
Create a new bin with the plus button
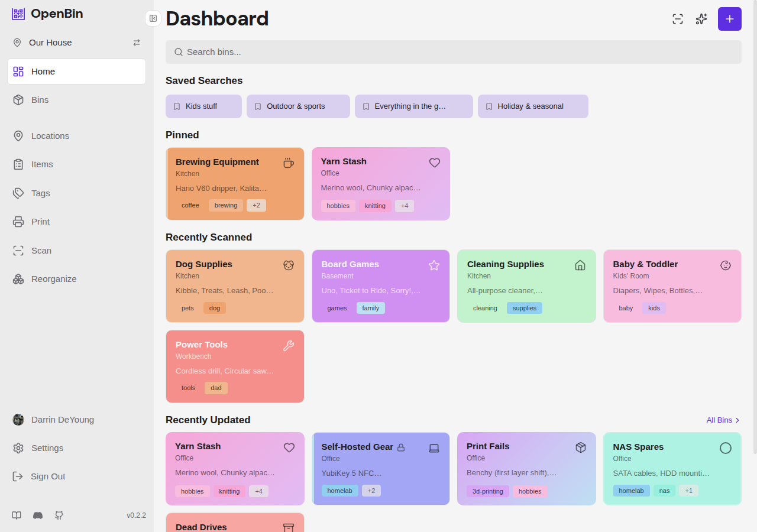(729, 19)
